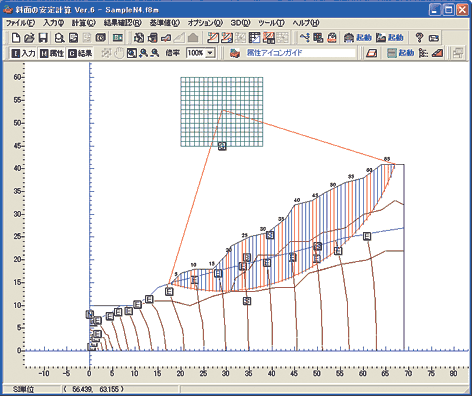This screenshot has width=472, height=396.
Task: Click the zoom in magnifier icon
Action: pos(143,53)
